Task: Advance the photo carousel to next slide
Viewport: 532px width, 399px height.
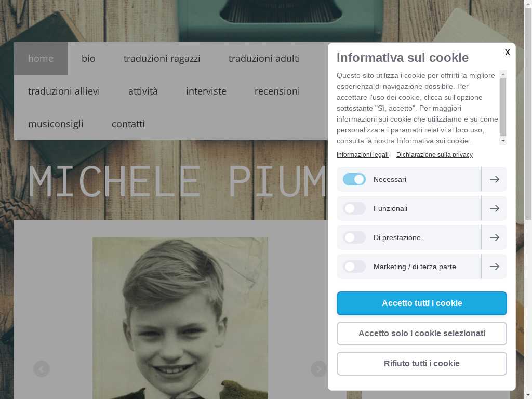Action: pos(319,369)
